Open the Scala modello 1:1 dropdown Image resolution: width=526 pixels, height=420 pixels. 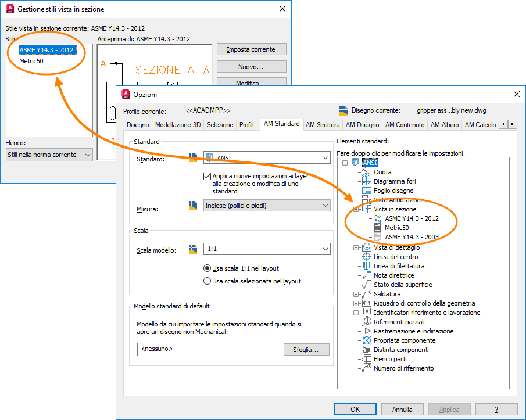coord(267,249)
